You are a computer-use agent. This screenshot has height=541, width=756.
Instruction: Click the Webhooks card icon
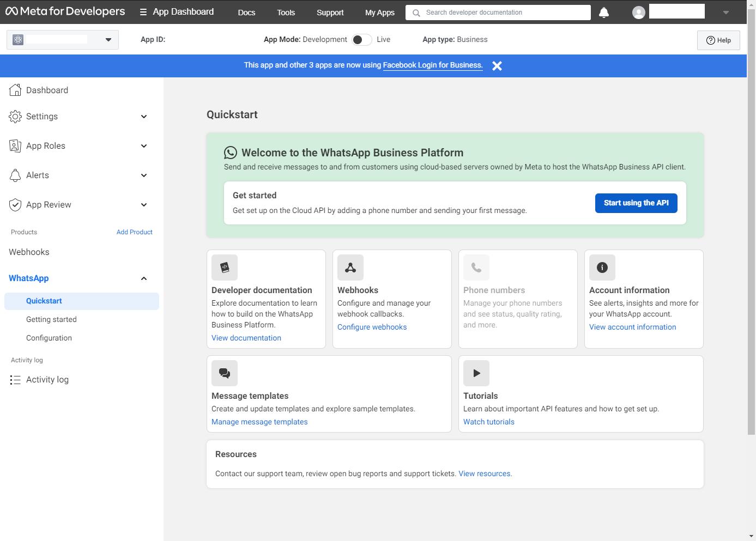point(350,268)
